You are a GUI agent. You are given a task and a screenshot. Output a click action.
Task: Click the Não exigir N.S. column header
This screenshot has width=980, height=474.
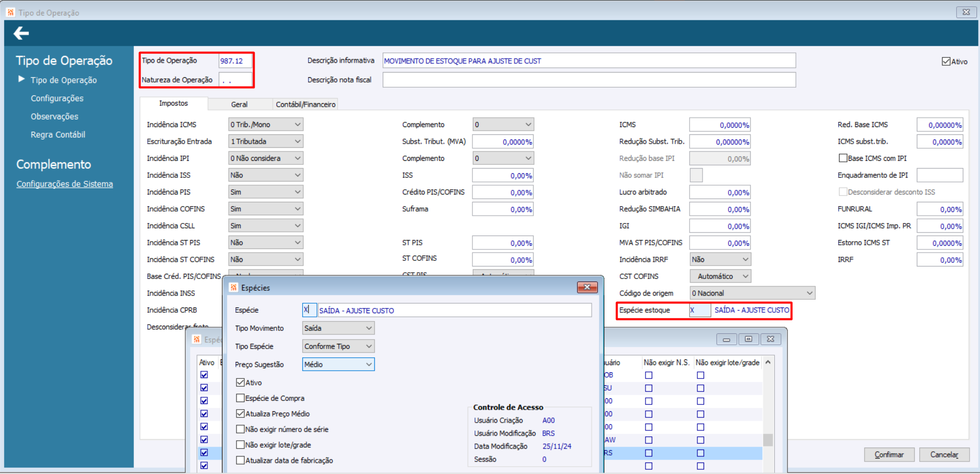tap(666, 363)
